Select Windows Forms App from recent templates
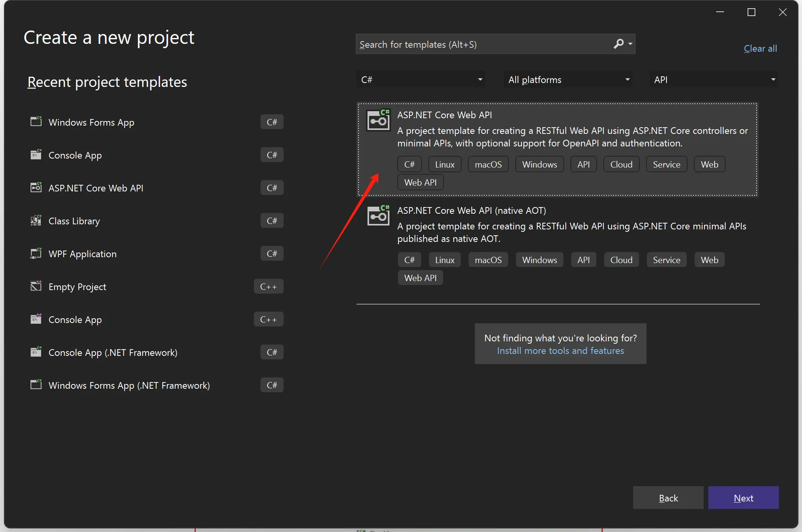Screen dimensions: 802x532 point(157,122)
